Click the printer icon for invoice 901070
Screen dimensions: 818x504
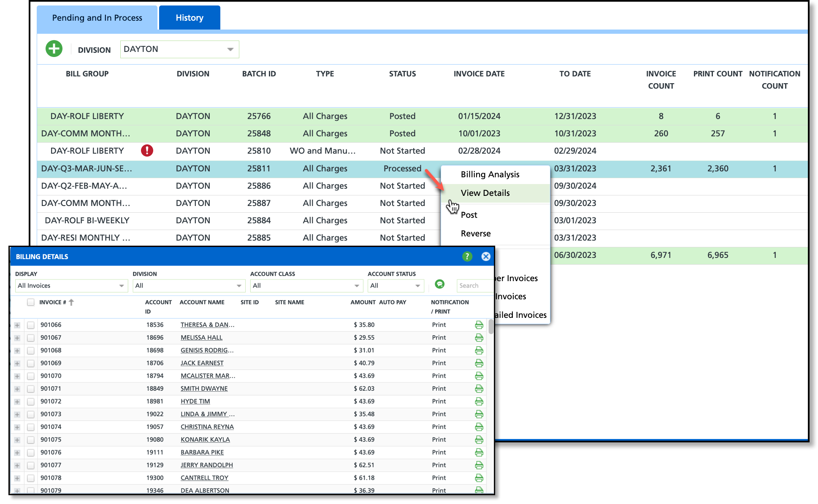[x=479, y=376]
